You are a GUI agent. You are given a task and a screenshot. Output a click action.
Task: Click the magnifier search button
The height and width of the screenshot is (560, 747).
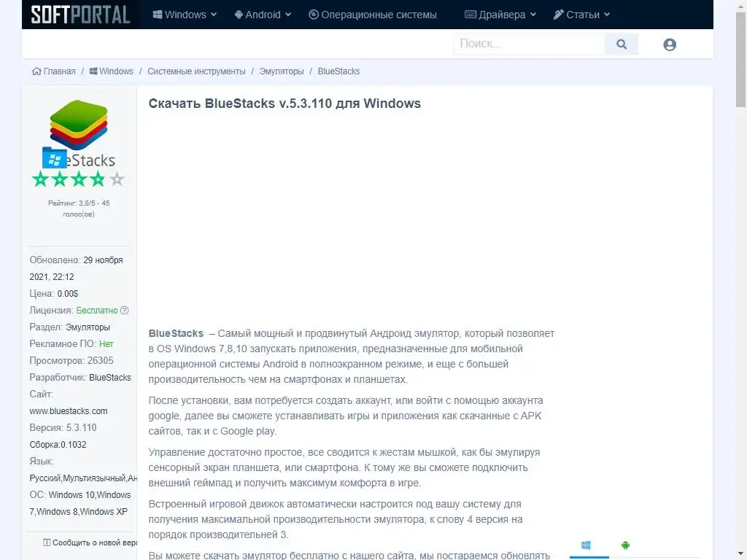click(622, 44)
